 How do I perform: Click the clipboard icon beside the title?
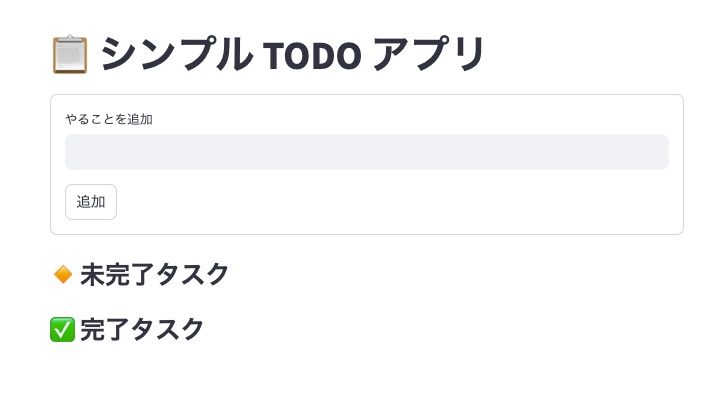pos(69,54)
